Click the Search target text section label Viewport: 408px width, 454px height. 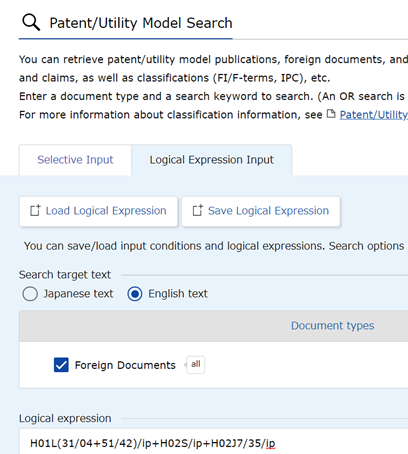[x=65, y=275]
